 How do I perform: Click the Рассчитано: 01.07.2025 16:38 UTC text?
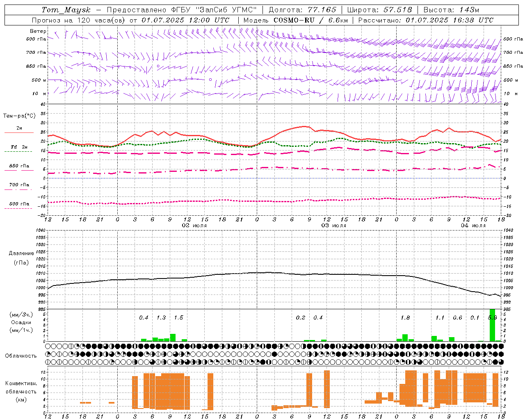(x=426, y=20)
